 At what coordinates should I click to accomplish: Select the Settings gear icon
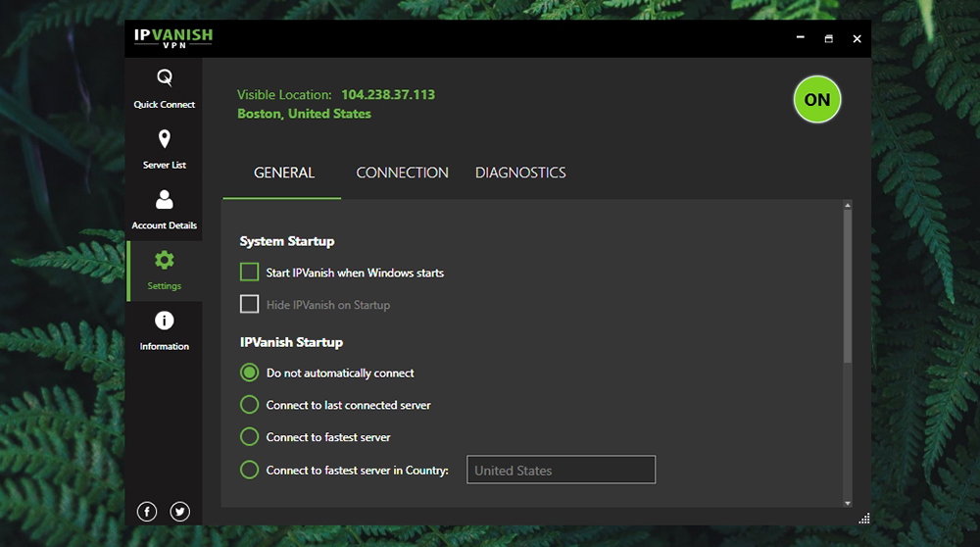click(165, 260)
